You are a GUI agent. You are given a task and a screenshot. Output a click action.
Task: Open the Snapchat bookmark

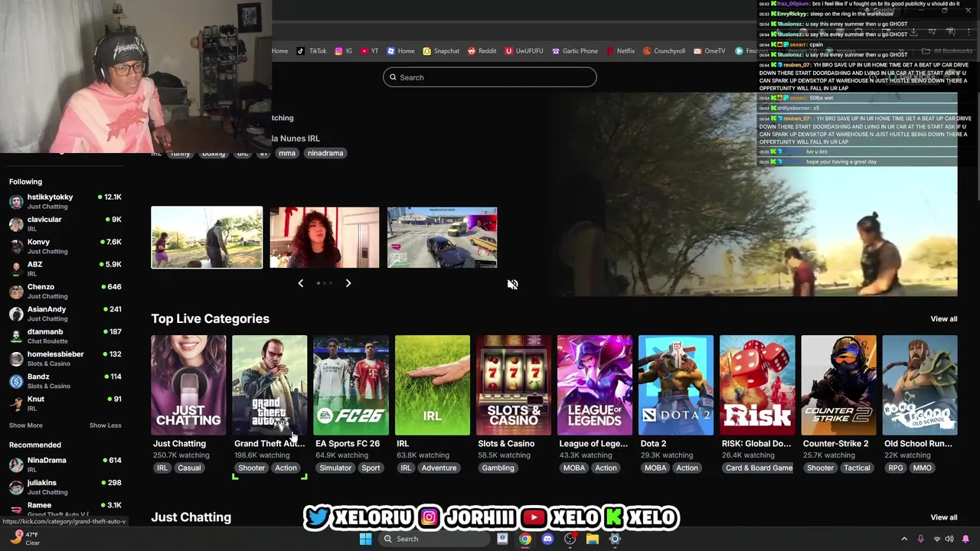pyautogui.click(x=441, y=51)
